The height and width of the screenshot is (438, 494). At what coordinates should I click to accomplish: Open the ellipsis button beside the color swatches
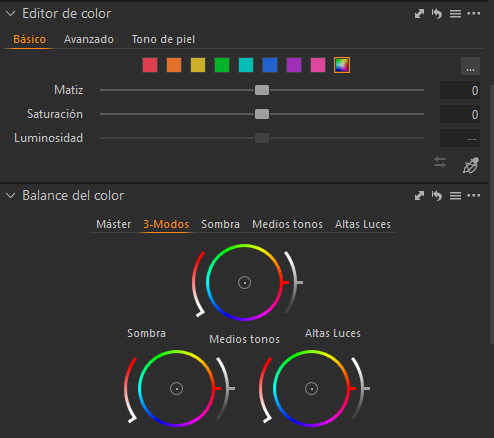(470, 66)
